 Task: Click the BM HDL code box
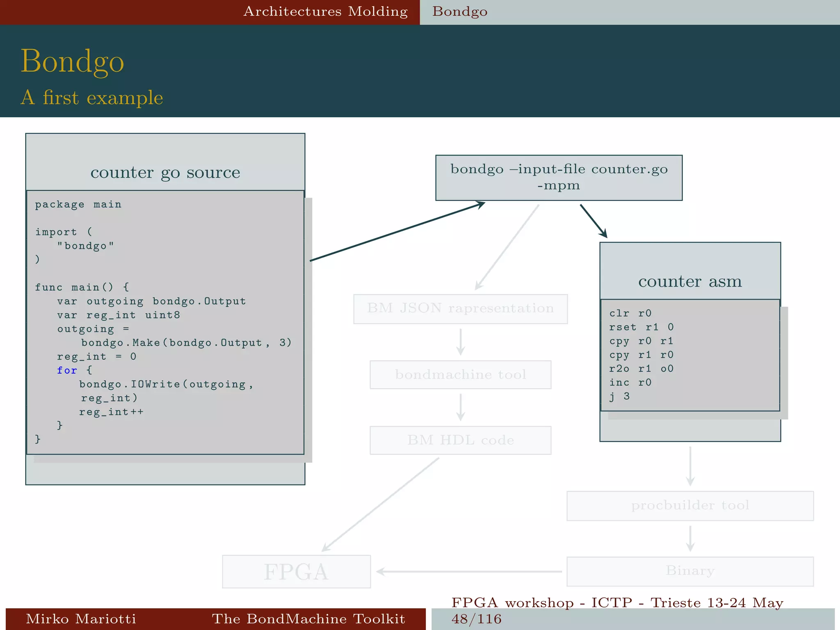click(x=460, y=440)
